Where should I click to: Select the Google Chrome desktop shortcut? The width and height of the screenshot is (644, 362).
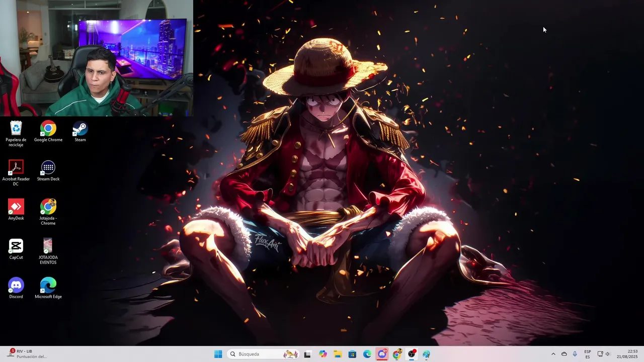tap(48, 132)
